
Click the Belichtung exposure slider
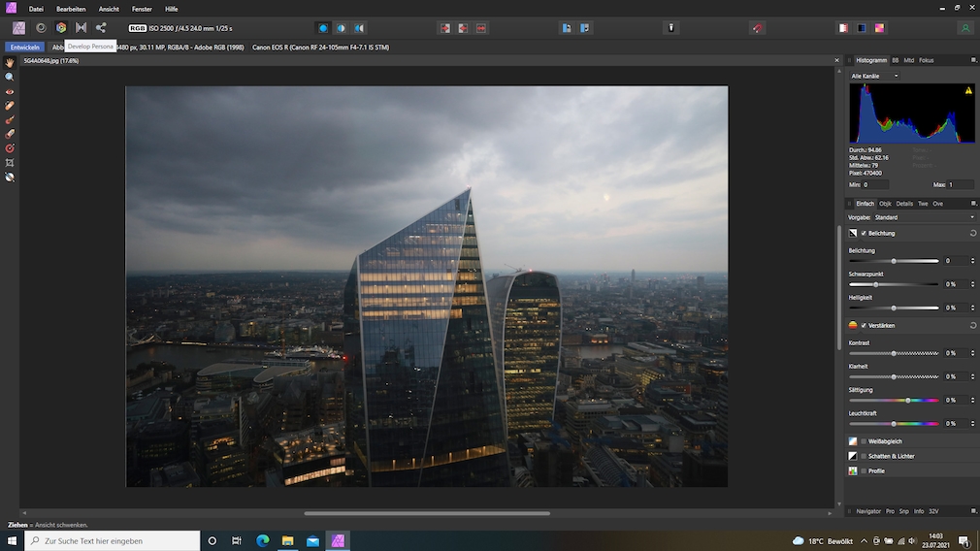[x=894, y=261]
